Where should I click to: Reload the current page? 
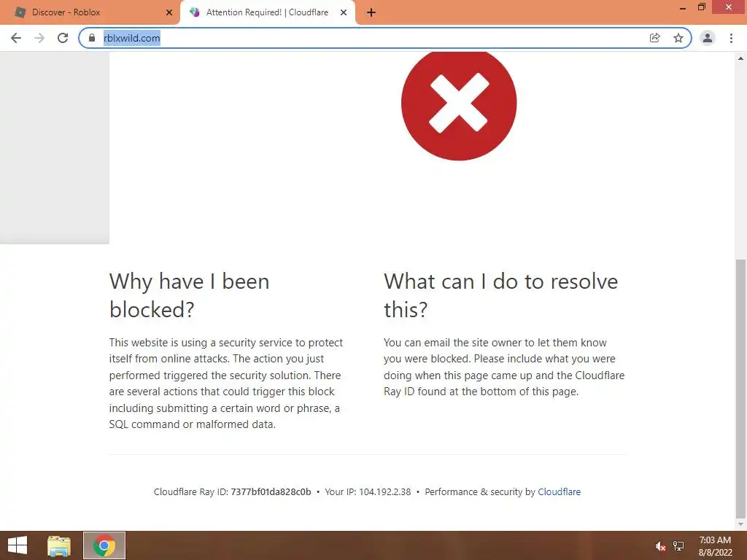click(63, 38)
